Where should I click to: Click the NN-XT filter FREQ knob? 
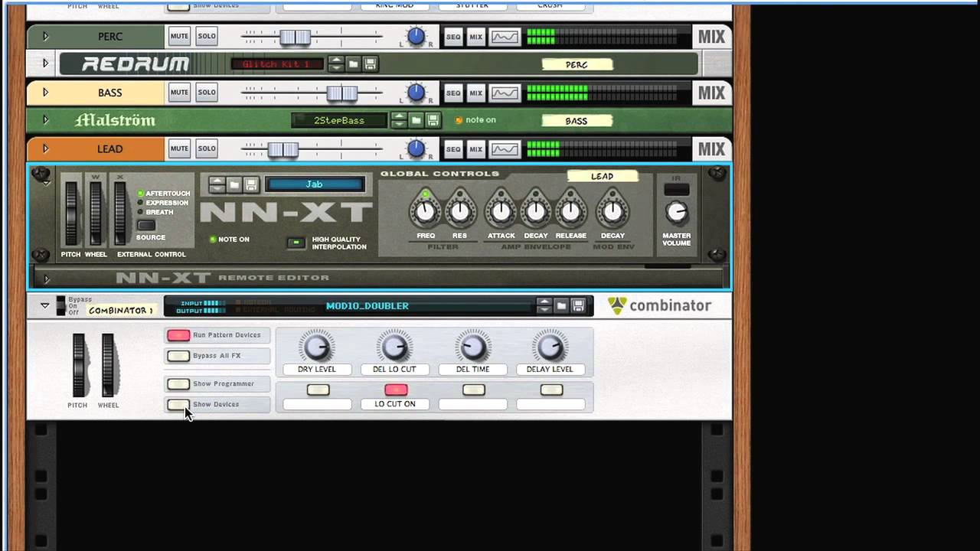pos(425,210)
